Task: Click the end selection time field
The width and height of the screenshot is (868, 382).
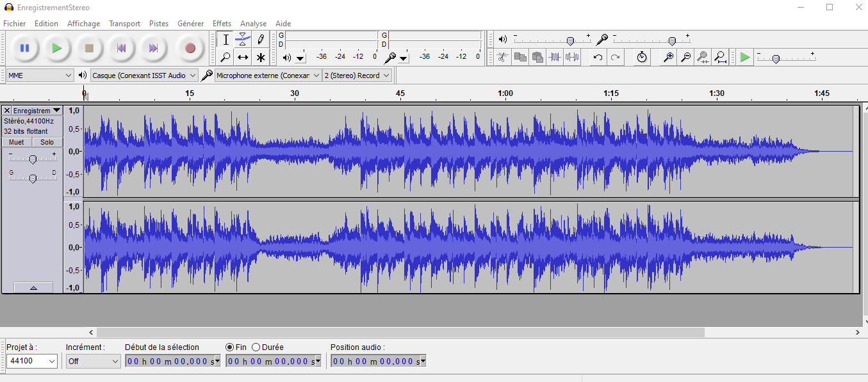Action: pyautogui.click(x=273, y=362)
